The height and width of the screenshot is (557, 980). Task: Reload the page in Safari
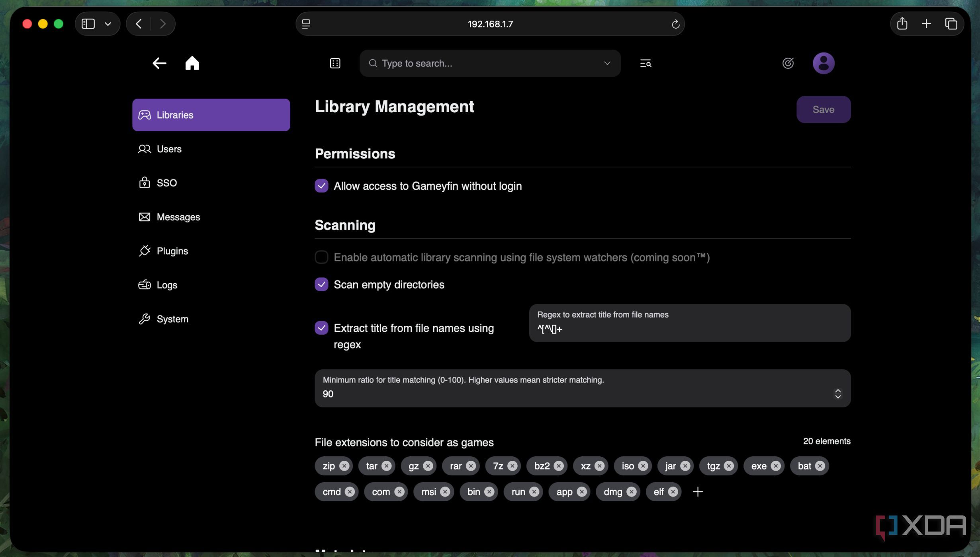point(675,24)
